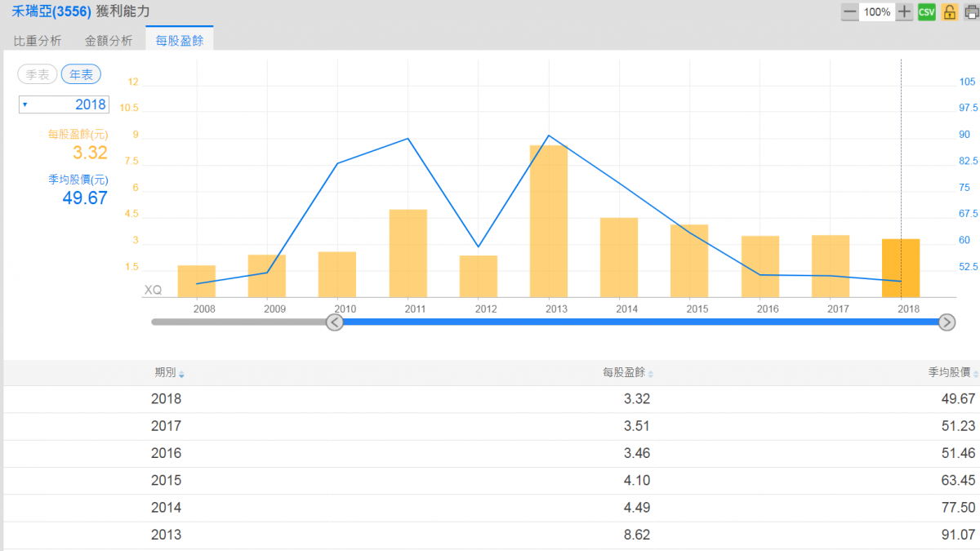This screenshot has height=551, width=980.
Task: Export data via the CSV icon
Action: tap(926, 12)
